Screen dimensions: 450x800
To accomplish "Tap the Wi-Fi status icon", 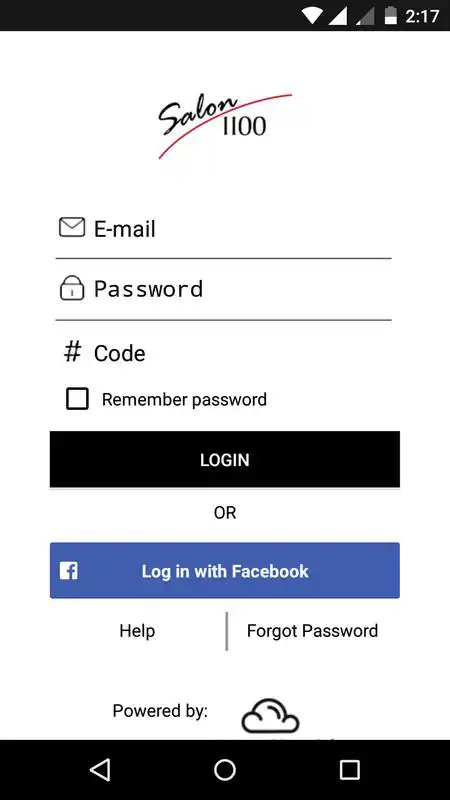I will pos(313,16).
